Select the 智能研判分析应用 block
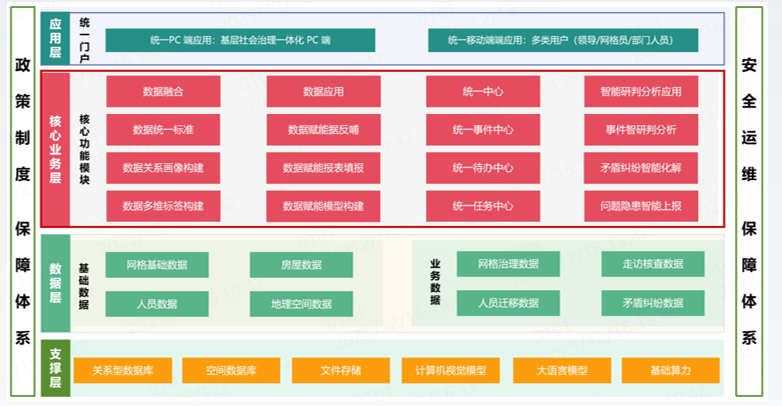 tap(641, 92)
